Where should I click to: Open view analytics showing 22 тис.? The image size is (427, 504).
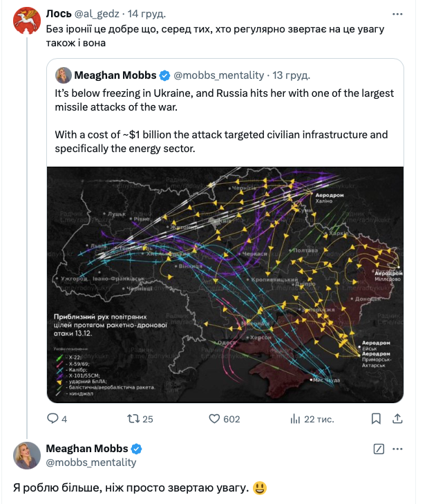(296, 418)
